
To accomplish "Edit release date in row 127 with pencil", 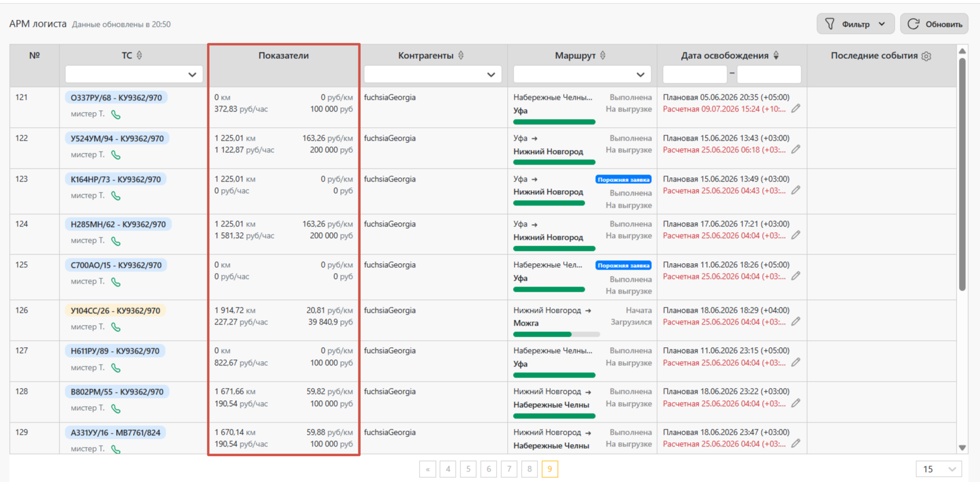I will click(x=796, y=362).
